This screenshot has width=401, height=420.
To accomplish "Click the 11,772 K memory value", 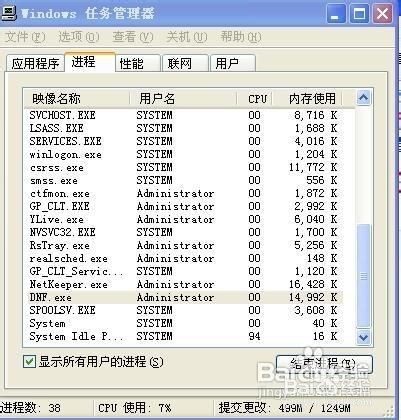I will pyautogui.click(x=313, y=167).
